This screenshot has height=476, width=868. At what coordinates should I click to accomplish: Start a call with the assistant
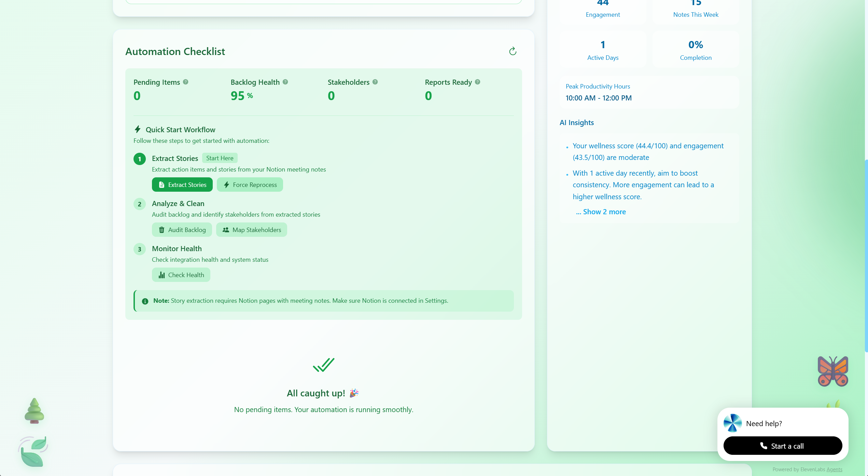click(783, 446)
